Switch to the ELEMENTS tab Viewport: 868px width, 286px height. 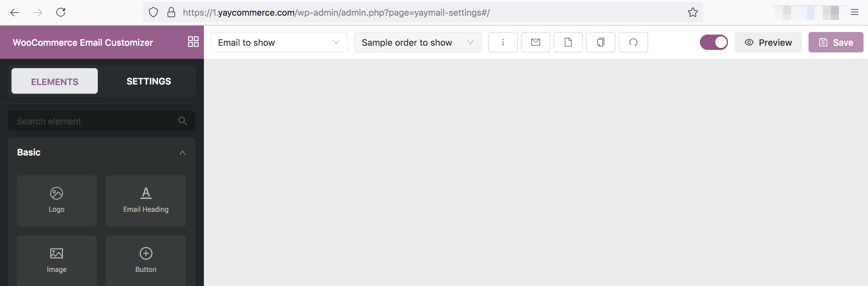point(55,81)
